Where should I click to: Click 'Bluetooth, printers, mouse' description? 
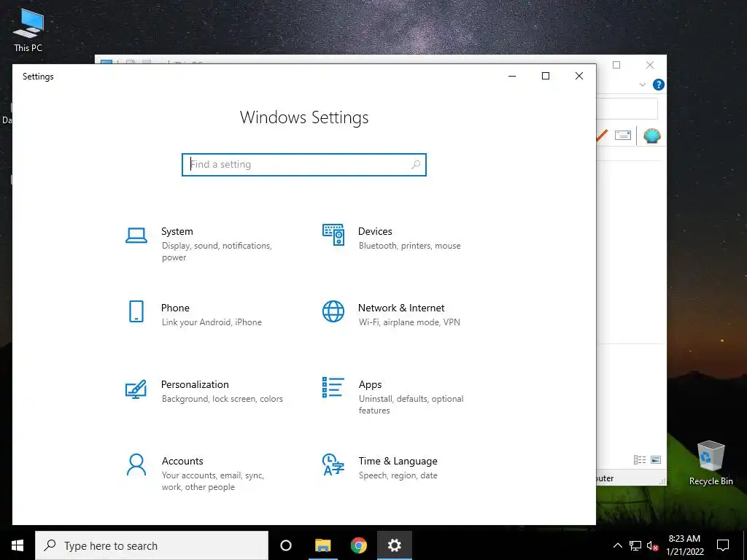pyautogui.click(x=410, y=246)
